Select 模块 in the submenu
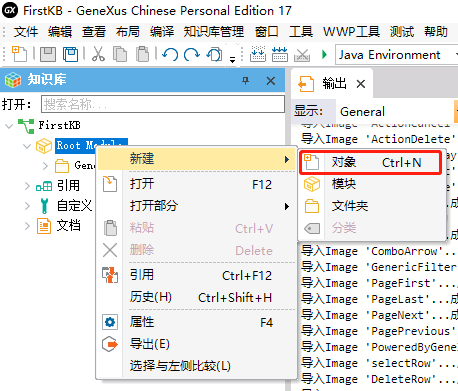The width and height of the screenshot is (458, 391). [372, 184]
